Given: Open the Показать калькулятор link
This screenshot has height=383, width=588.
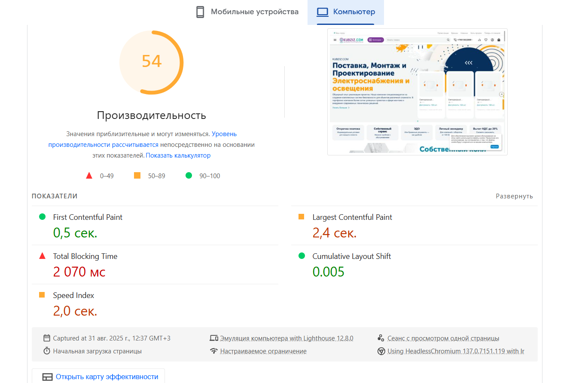Looking at the screenshot, I should (178, 155).
